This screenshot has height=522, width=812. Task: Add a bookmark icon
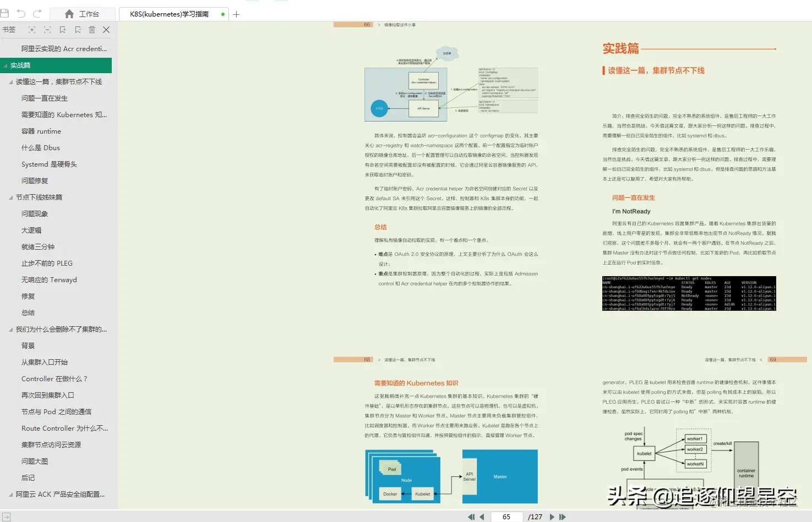(x=63, y=30)
